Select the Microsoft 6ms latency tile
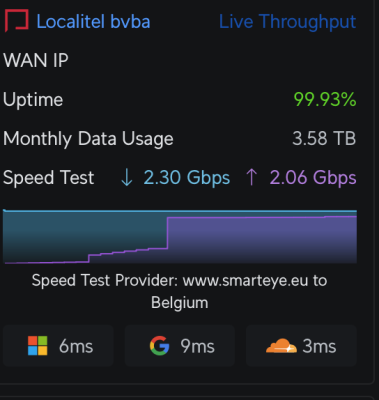This screenshot has width=379, height=400. 58,346
